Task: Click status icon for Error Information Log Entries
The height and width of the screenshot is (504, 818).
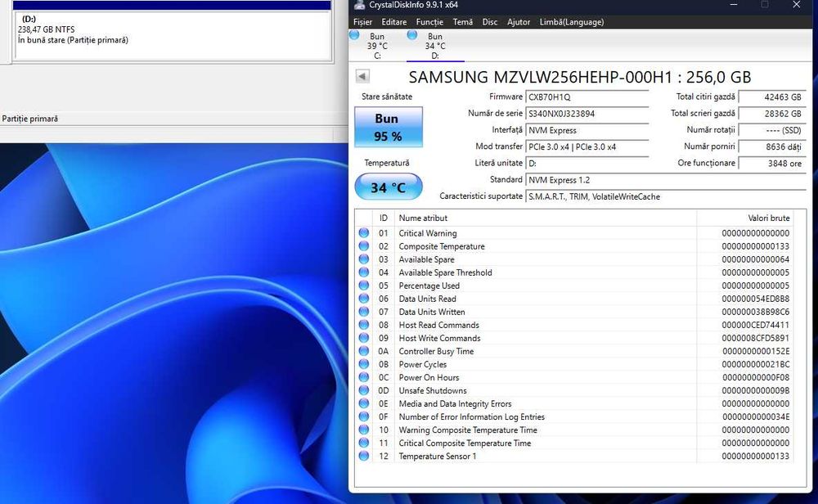Action: pyautogui.click(x=364, y=416)
